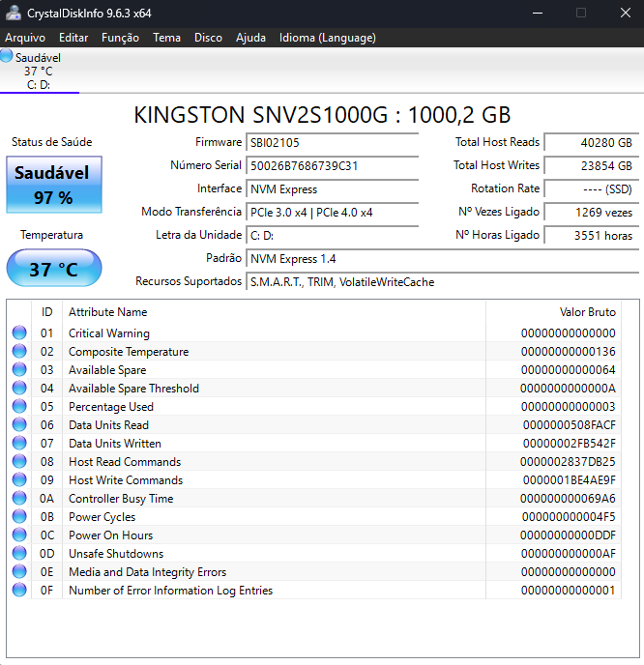The height and width of the screenshot is (665, 644).
Task: Click Total Host Reads value 40280 GB
Action: (x=592, y=142)
